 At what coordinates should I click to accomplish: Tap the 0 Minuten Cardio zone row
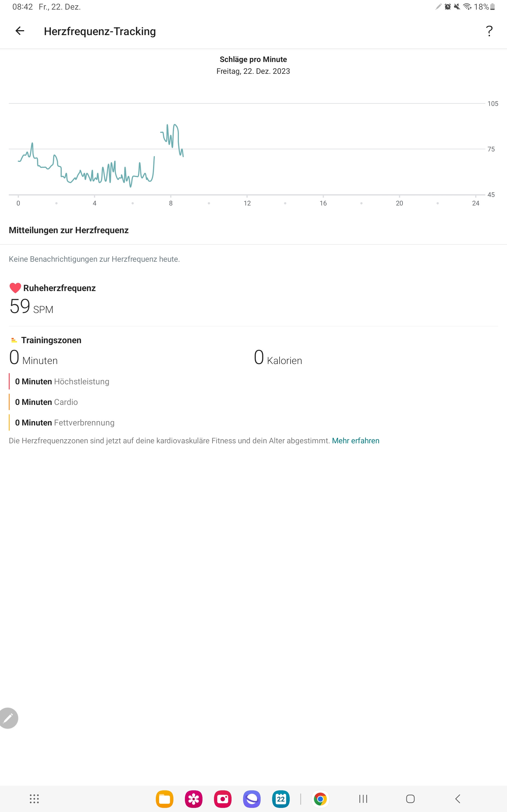[x=47, y=402]
